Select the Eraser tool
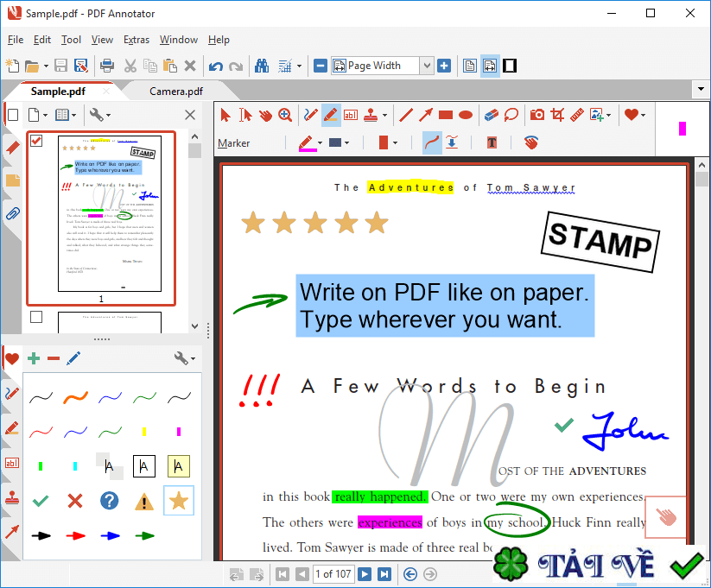 tap(491, 115)
